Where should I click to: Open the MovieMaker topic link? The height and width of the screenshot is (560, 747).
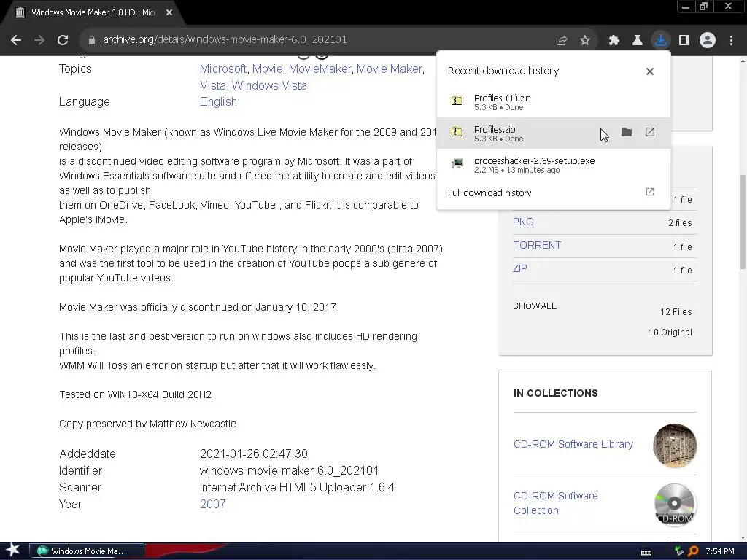coord(320,69)
